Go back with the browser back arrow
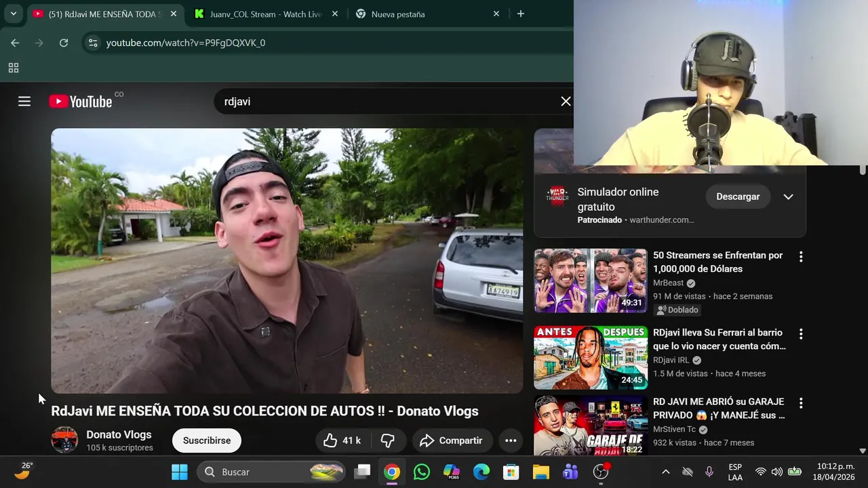This screenshot has width=868, height=488. pyautogui.click(x=15, y=43)
